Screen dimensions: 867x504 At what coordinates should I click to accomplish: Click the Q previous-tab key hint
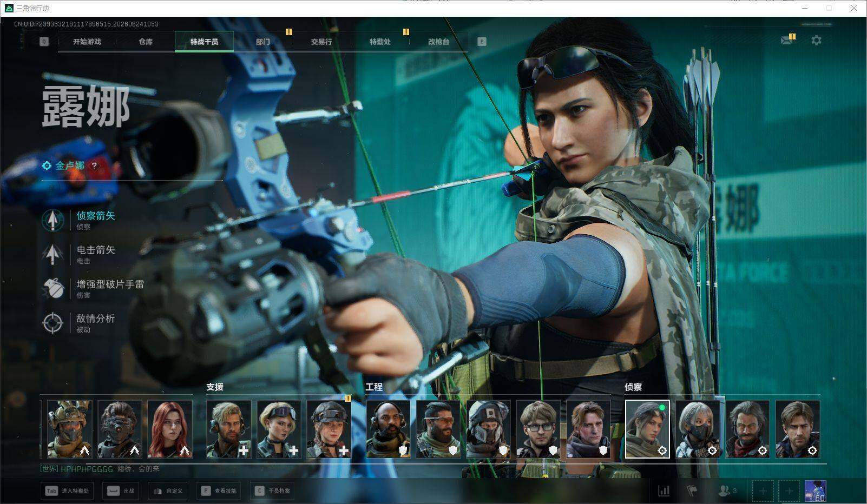coord(44,42)
